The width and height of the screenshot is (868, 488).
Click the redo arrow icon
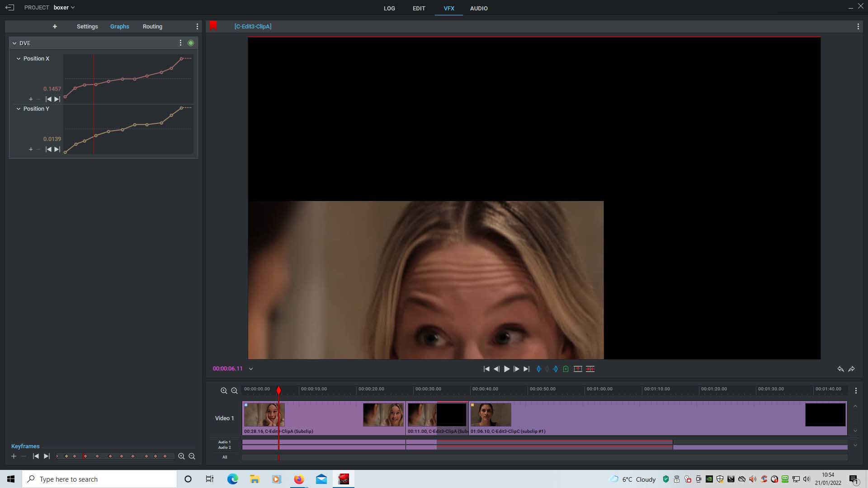point(852,369)
